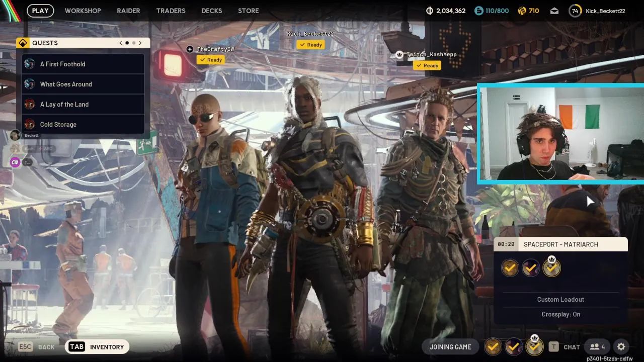Click the TheCraftyCW player name
644x362 pixels.
pyautogui.click(x=215, y=49)
